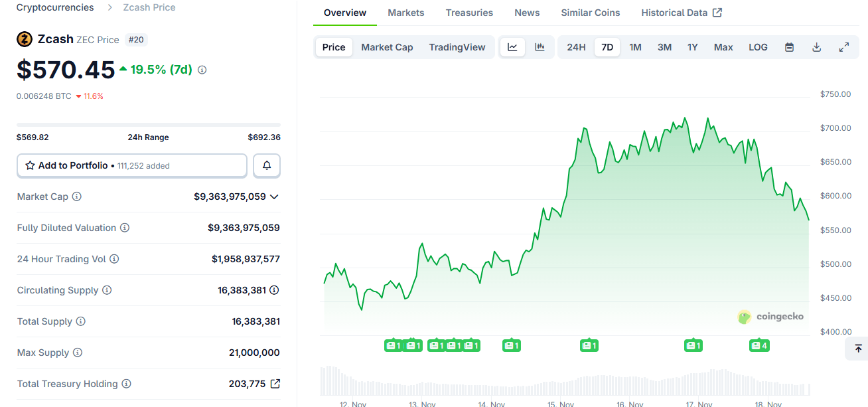Click the scroll-to-top icon at bottom right
The image size is (868, 407).
click(x=857, y=349)
